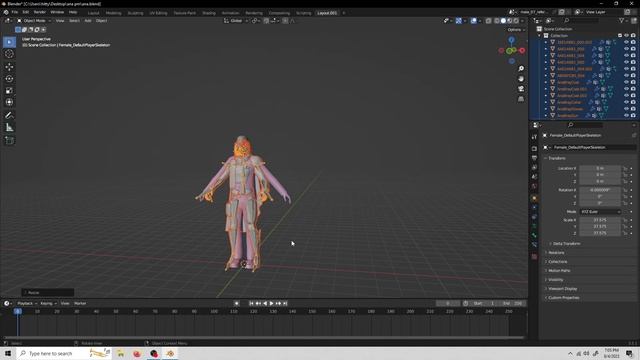The image size is (640, 360).
Task: Select the Rotate tool
Action: point(9,78)
